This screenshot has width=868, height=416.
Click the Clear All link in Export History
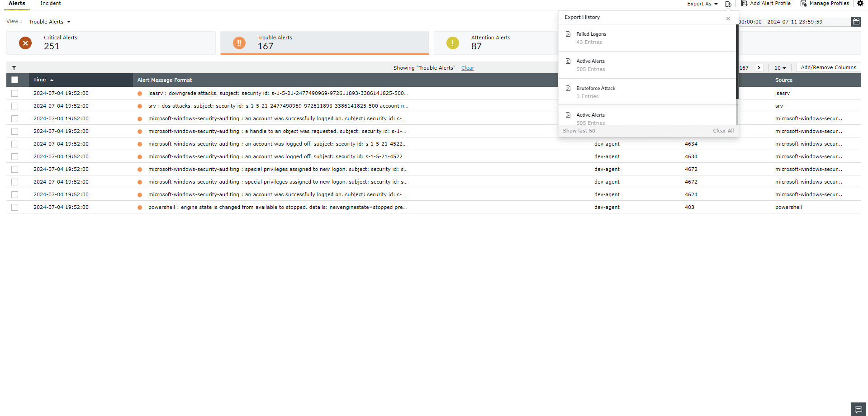coord(723,130)
